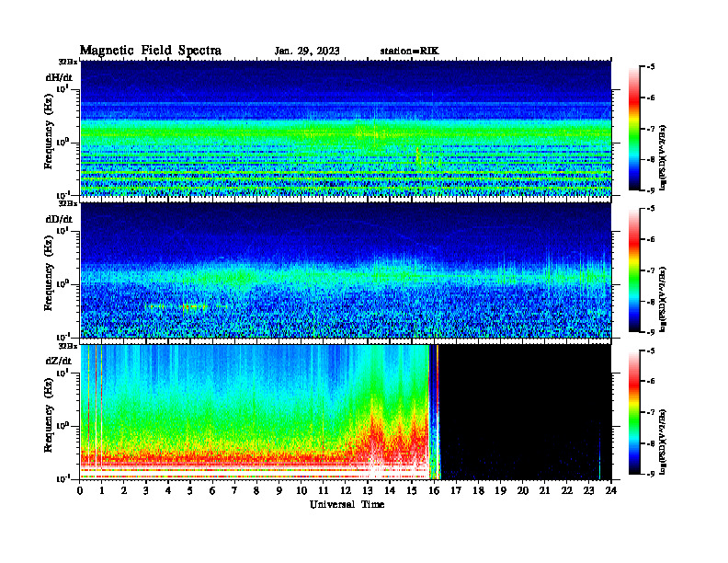Viewport: 728px width, 563px height.
Task: Click the 32Hz label atop the dZ/dt panel
Action: [x=68, y=346]
